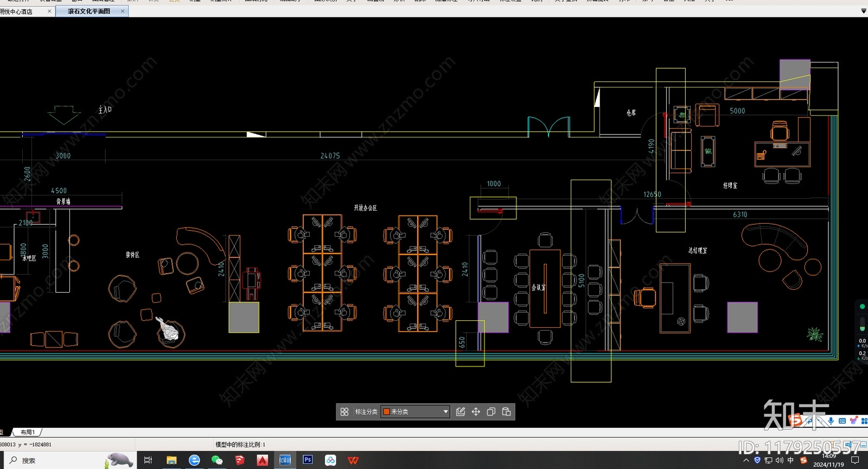Launch the blue e browser on taskbar
Screen dimensions: 868x469
click(194, 460)
